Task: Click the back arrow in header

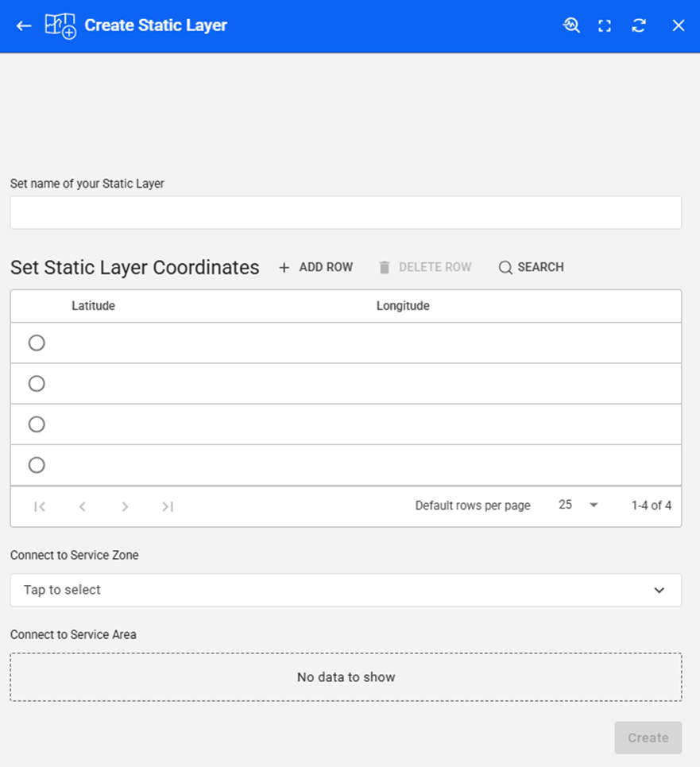Action: pyautogui.click(x=24, y=25)
